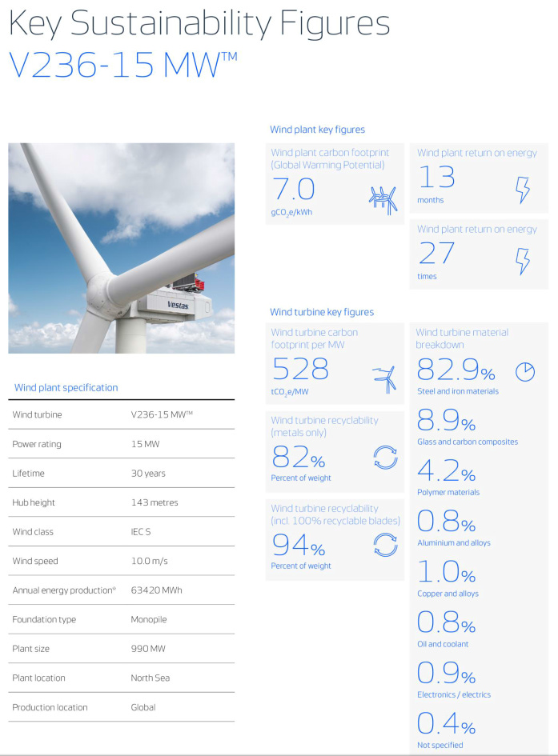This screenshot has width=558, height=756.
Task: Click the 'Steel and iron materials' label
Action: [x=458, y=391]
